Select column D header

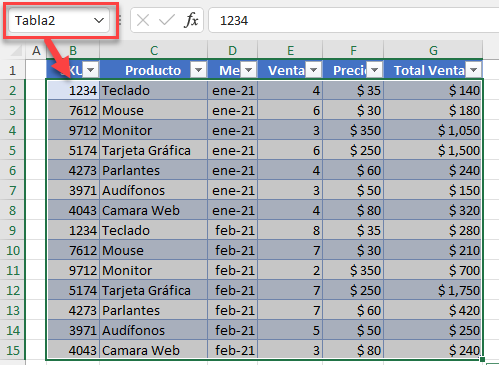[x=233, y=50]
